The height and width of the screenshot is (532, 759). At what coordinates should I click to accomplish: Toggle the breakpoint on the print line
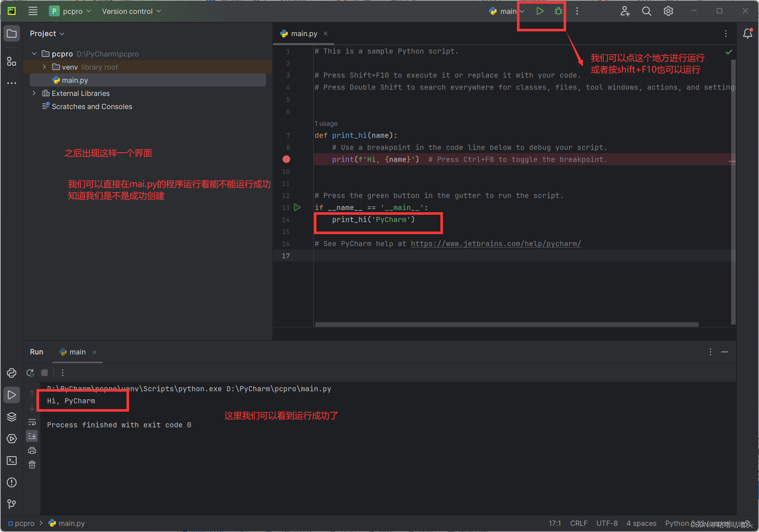tap(286, 159)
